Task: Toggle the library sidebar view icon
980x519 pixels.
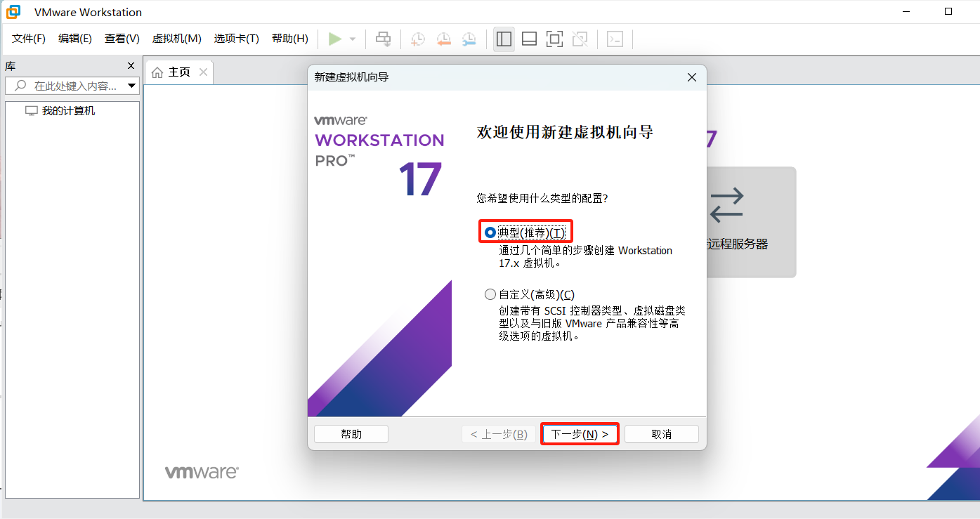Action: 504,39
